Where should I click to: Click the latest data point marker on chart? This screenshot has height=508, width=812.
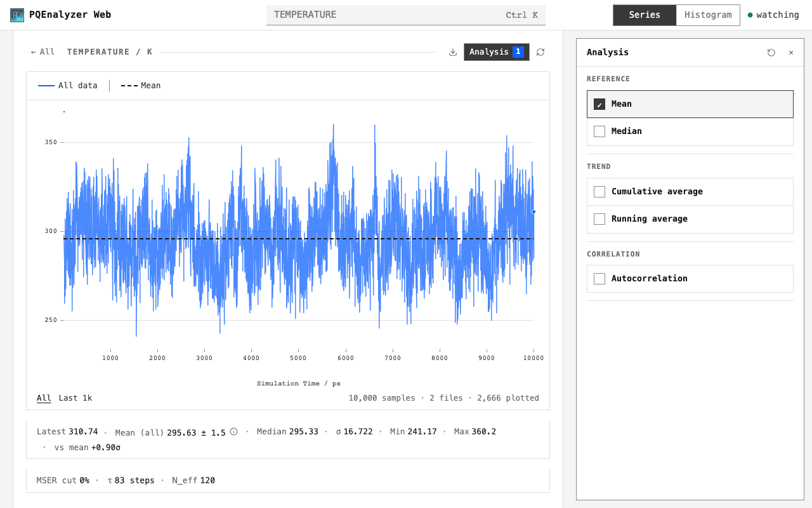[534, 212]
